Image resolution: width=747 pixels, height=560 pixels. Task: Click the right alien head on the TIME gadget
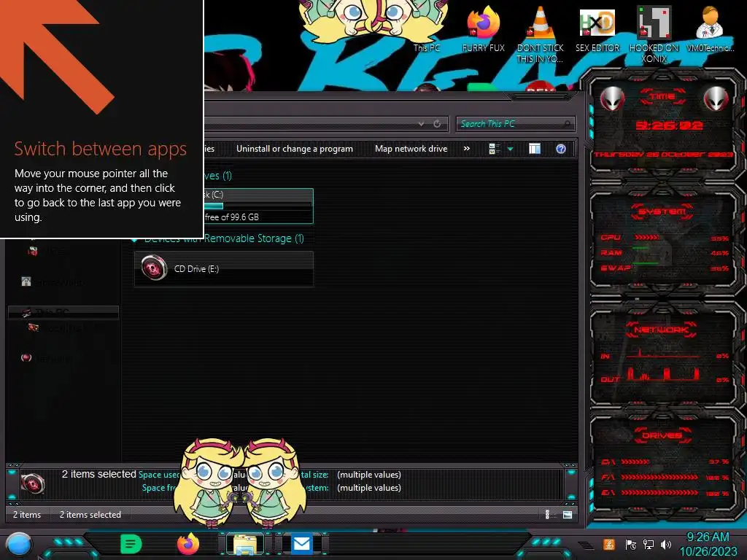tap(716, 98)
